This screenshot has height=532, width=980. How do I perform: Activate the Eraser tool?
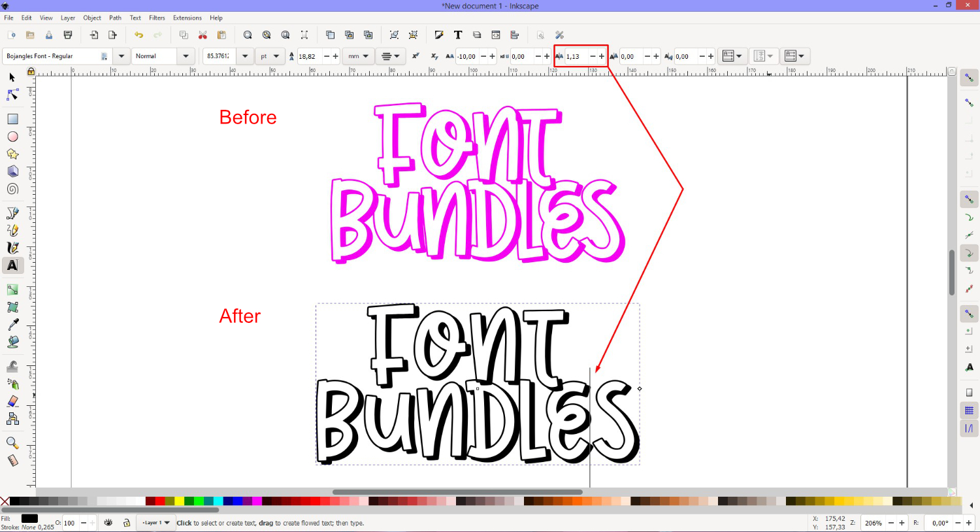pos(12,401)
